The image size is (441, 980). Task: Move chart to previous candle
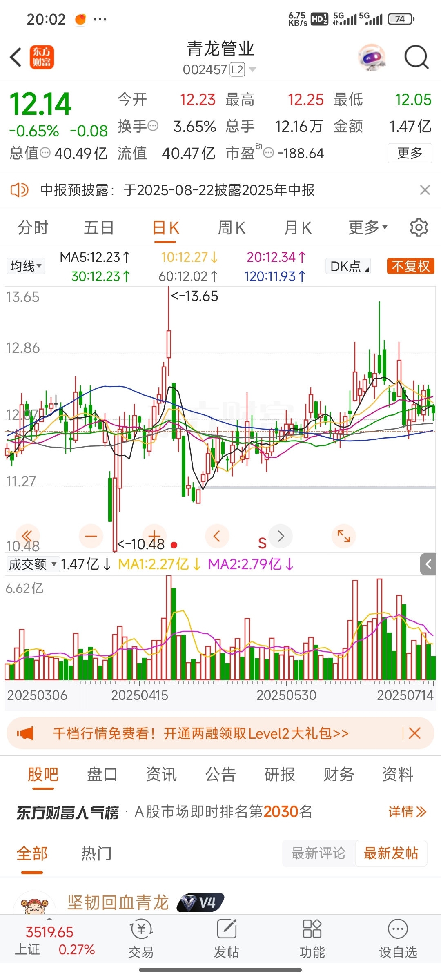217,536
